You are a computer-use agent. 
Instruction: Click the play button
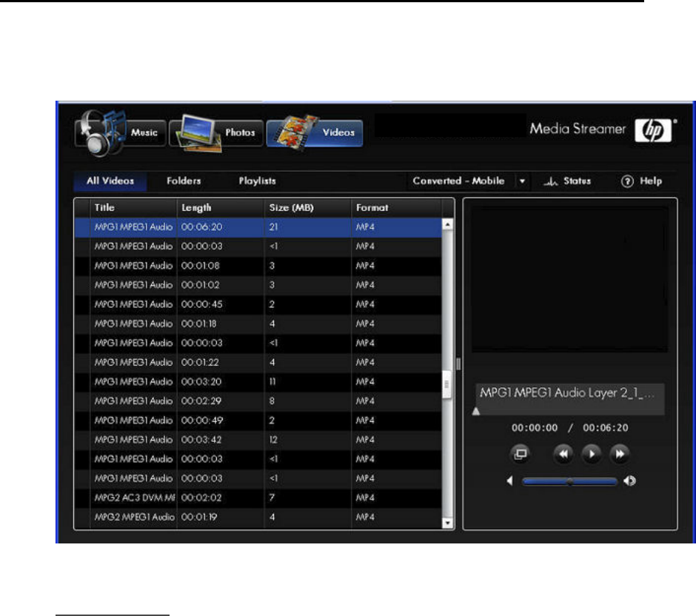coord(592,454)
